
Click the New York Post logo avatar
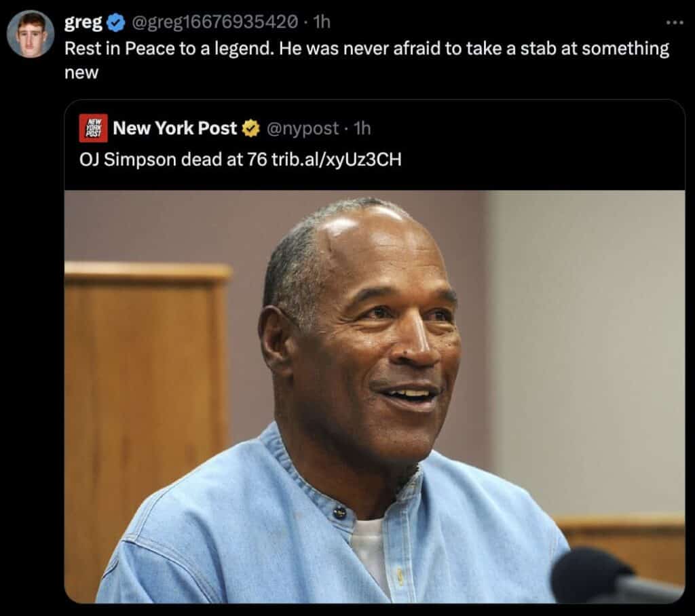point(93,128)
